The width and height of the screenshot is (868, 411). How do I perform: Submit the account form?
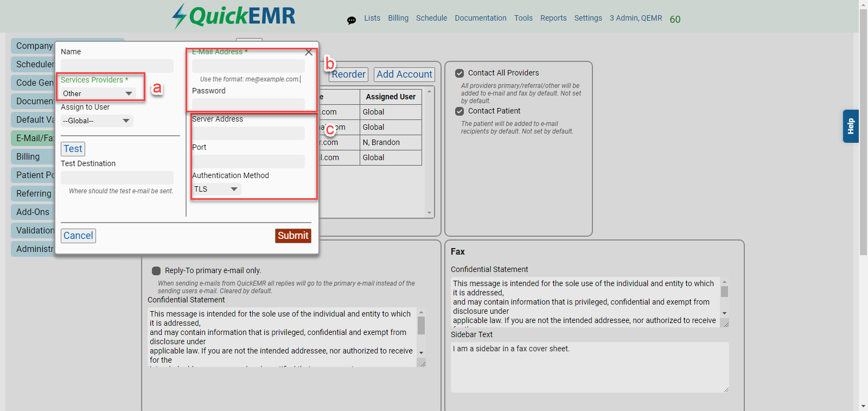coord(293,236)
